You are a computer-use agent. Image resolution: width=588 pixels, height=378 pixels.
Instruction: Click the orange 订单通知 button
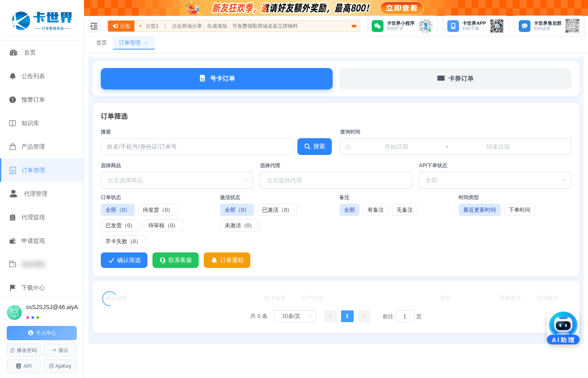(x=227, y=260)
